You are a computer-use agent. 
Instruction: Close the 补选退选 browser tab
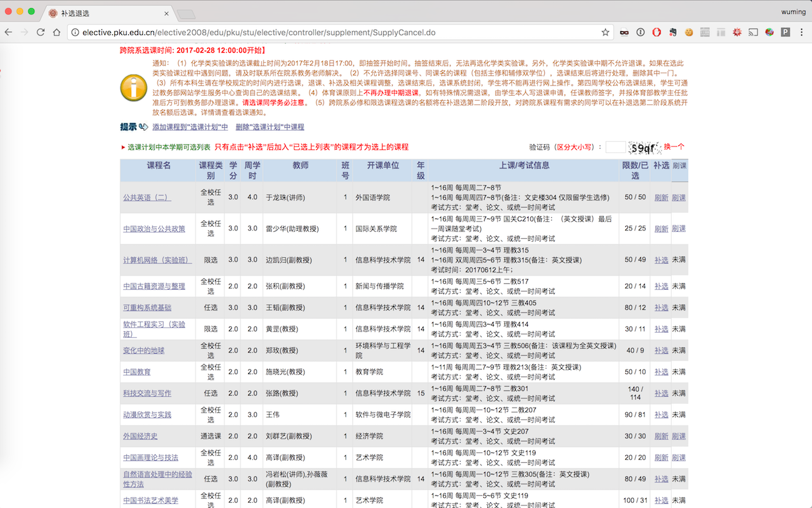click(166, 13)
